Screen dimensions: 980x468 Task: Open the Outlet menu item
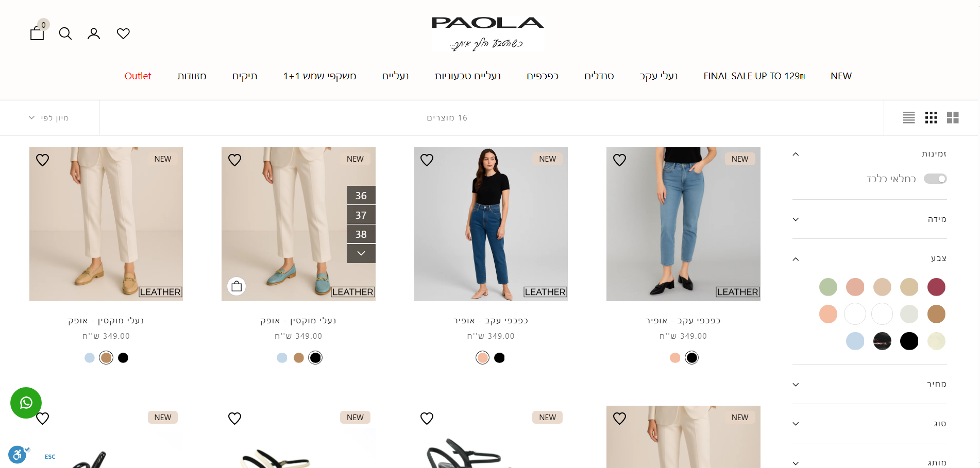138,76
